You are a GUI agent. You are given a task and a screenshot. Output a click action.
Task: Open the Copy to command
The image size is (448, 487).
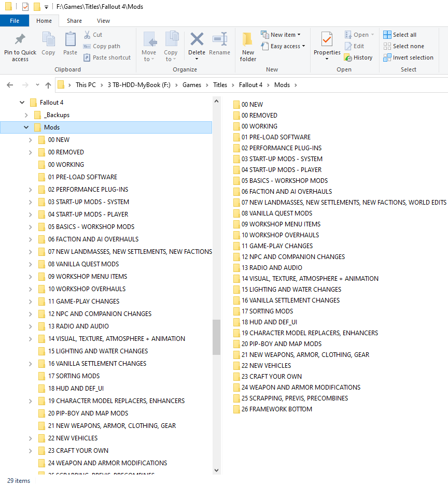pyautogui.click(x=171, y=47)
